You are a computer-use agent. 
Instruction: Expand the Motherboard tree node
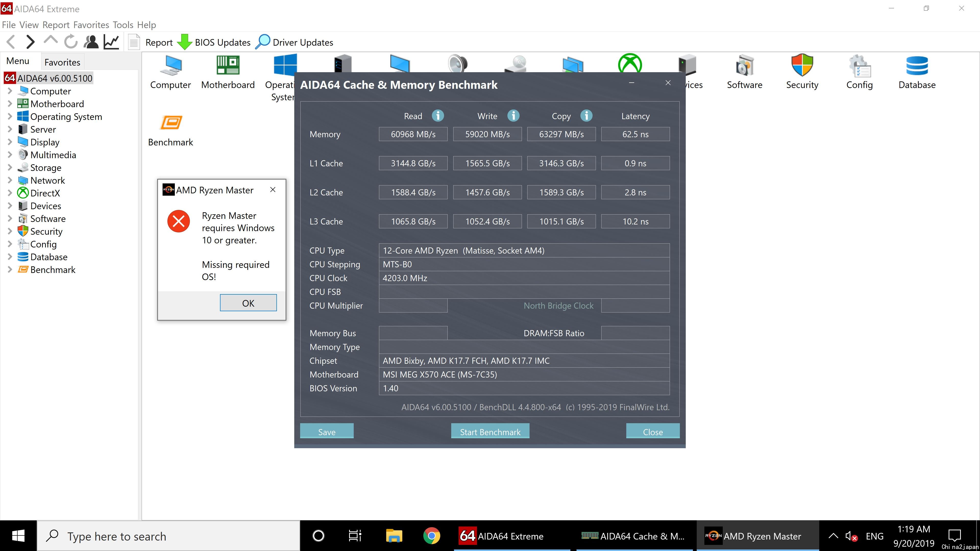click(x=10, y=104)
